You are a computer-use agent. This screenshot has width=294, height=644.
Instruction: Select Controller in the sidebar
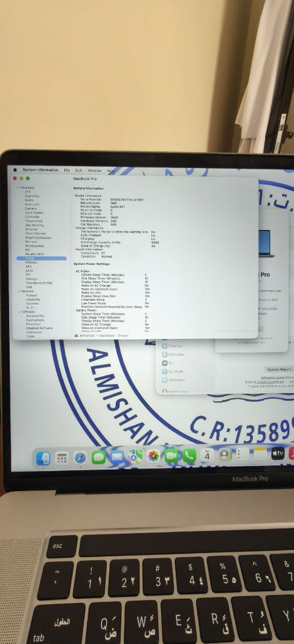[32, 217]
